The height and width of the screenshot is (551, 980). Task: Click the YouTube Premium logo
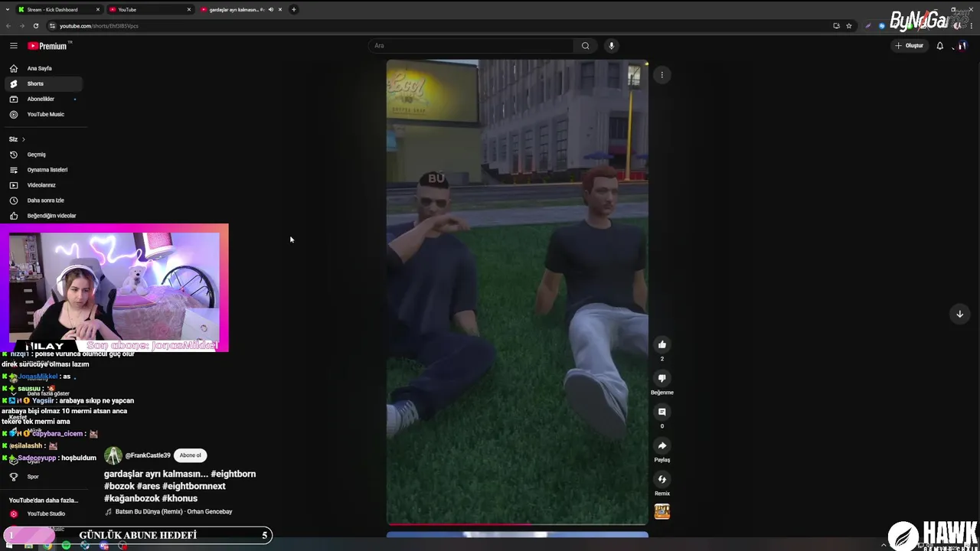[x=48, y=46]
